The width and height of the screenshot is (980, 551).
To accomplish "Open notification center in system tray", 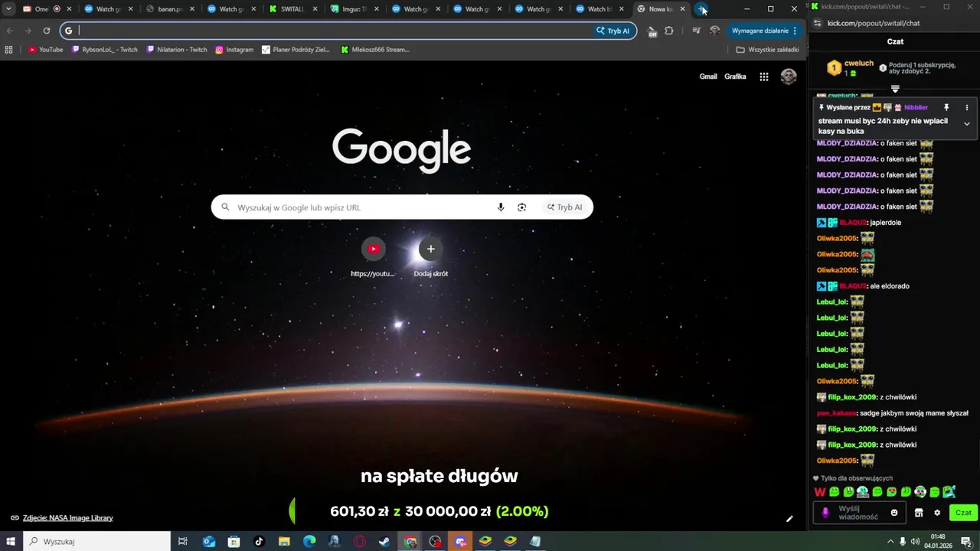I will tap(966, 541).
